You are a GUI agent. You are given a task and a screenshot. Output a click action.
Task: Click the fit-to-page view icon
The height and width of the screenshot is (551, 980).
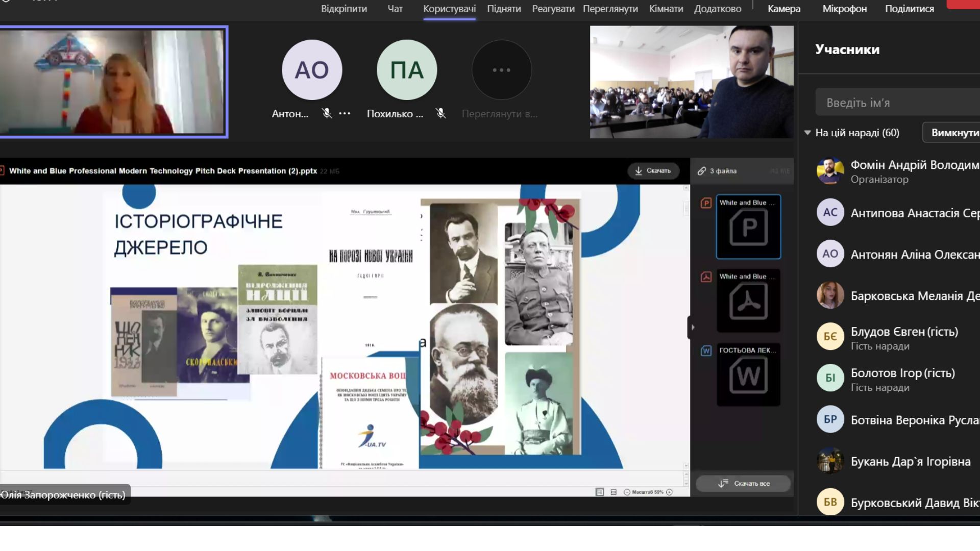(600, 492)
